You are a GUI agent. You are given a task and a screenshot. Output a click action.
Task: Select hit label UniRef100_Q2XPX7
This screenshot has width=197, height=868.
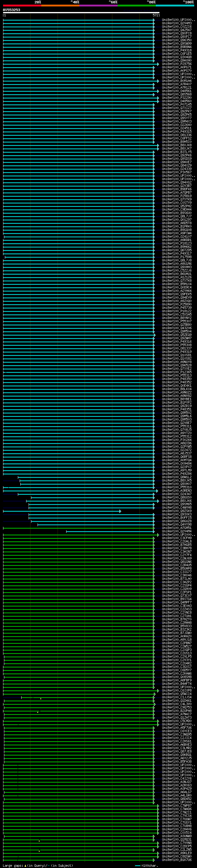177,467
